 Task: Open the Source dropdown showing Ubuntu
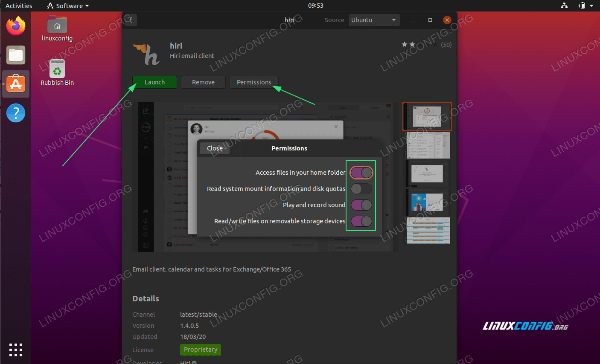(374, 20)
